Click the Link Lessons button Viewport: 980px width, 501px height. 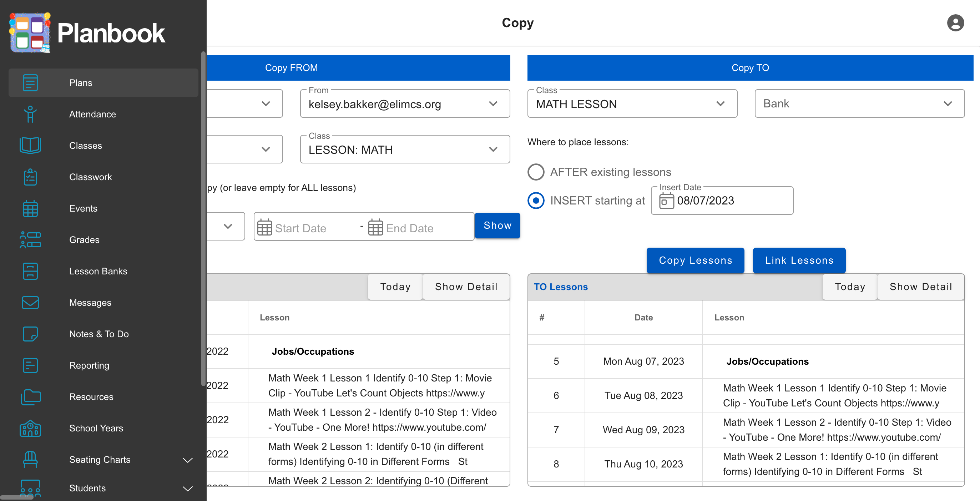point(799,260)
